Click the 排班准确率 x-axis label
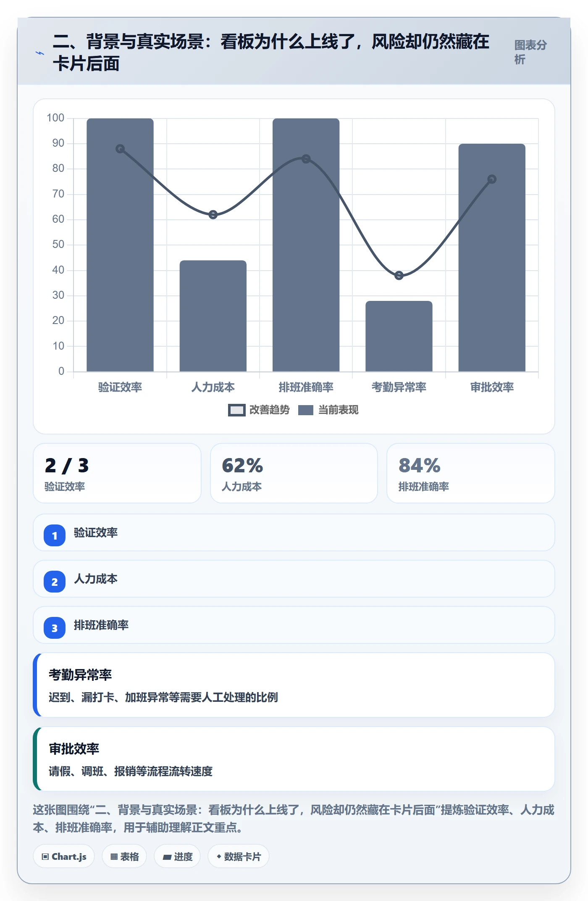The height and width of the screenshot is (901, 588). coord(306,387)
